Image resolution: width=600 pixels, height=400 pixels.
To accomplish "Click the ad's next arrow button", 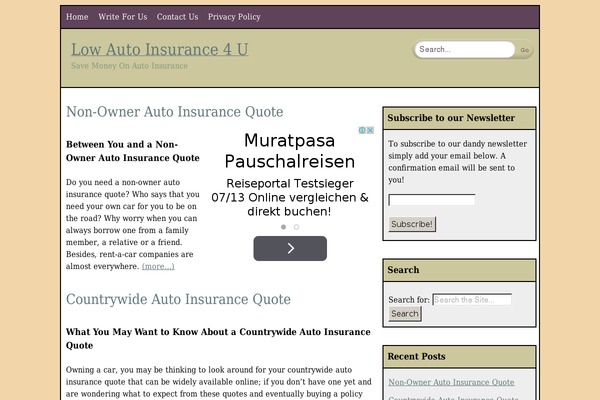I will click(290, 248).
